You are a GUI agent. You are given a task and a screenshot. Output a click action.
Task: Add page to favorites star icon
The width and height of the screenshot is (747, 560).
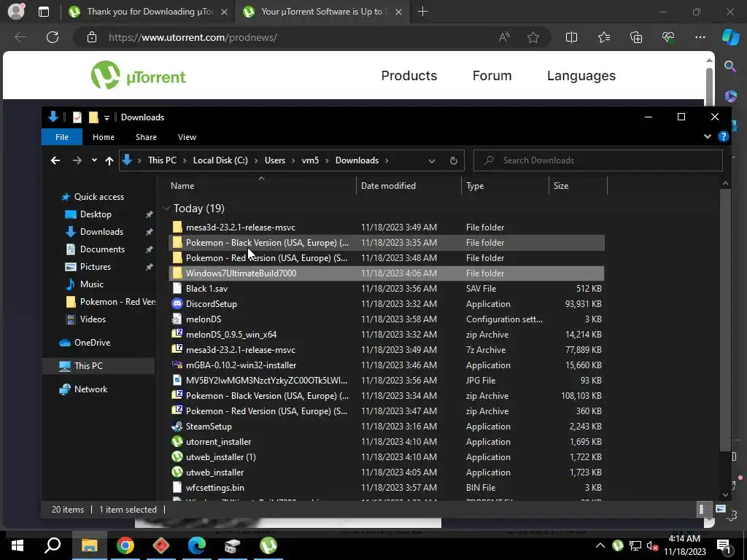point(533,37)
